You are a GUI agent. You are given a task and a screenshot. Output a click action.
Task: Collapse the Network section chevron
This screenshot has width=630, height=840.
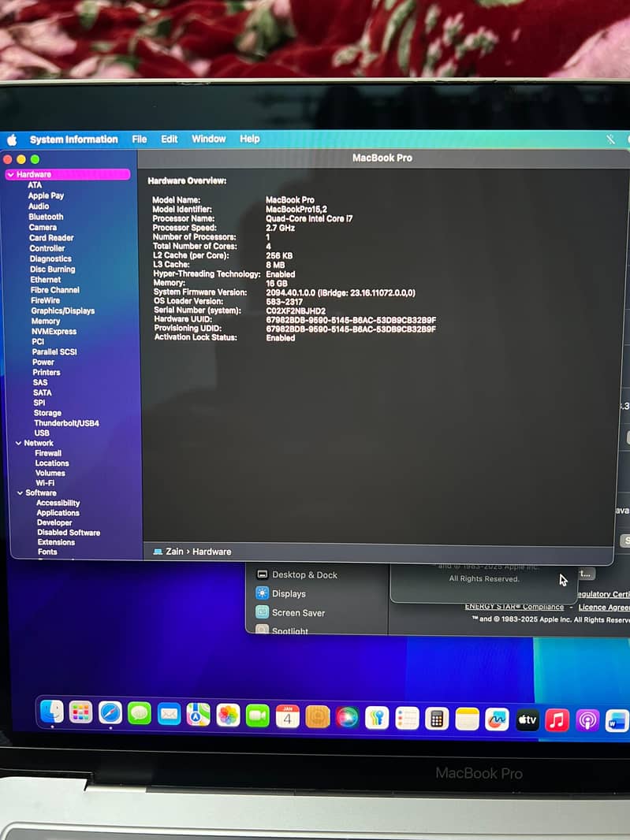19,443
